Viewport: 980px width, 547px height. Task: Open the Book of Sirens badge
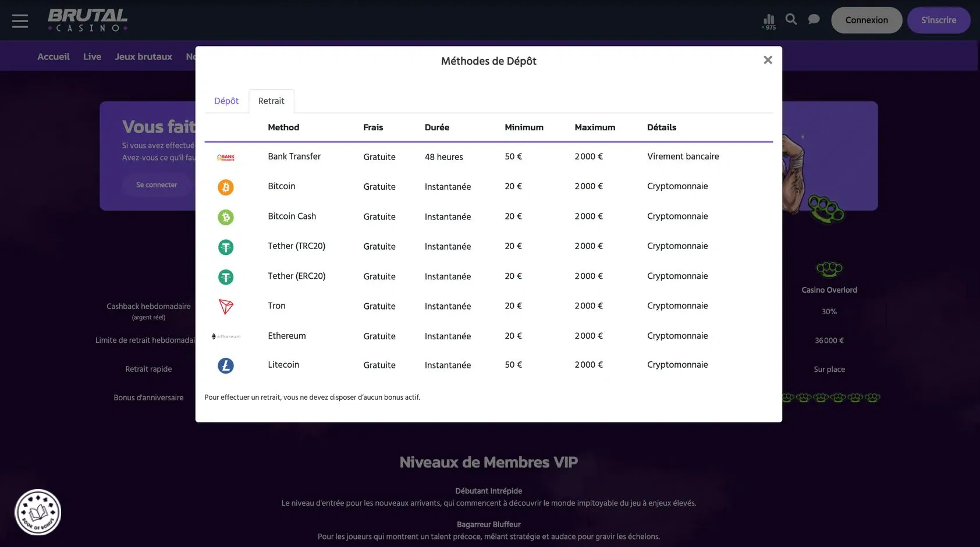click(38, 512)
